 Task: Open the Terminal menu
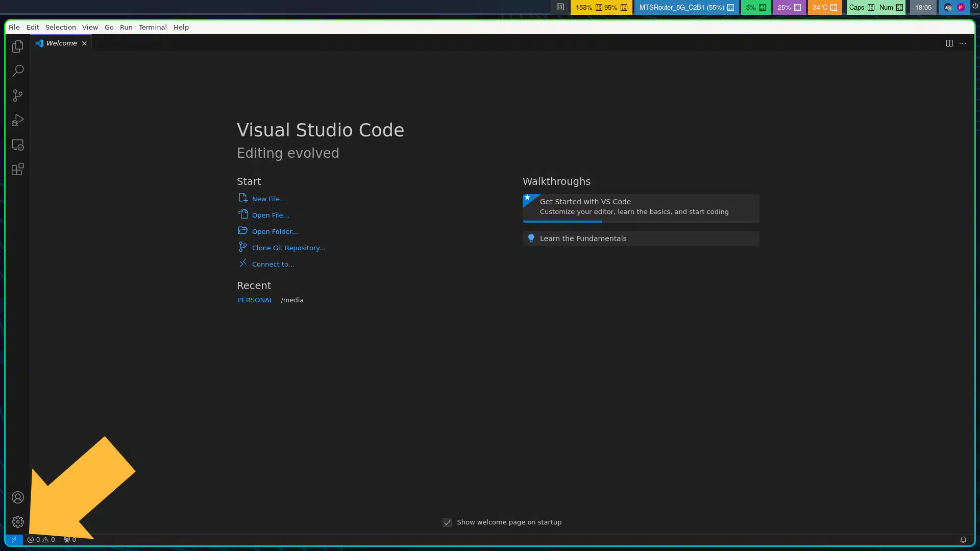click(x=153, y=28)
